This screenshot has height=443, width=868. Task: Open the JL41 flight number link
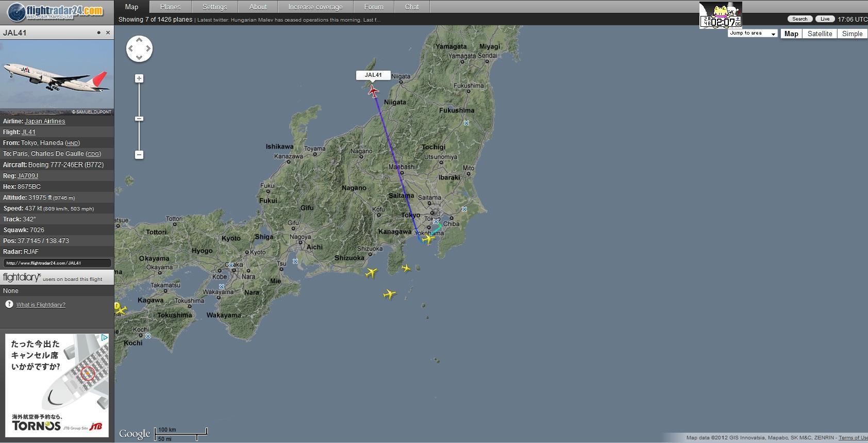coord(28,132)
